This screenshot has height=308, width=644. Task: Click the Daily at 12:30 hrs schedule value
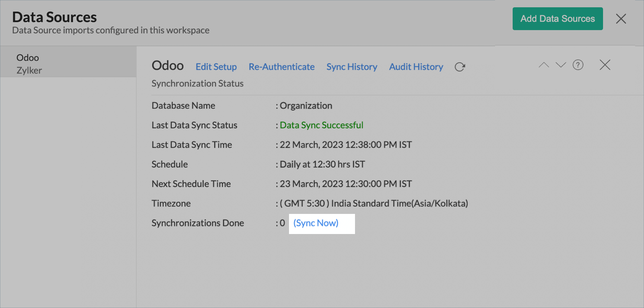pos(322,164)
